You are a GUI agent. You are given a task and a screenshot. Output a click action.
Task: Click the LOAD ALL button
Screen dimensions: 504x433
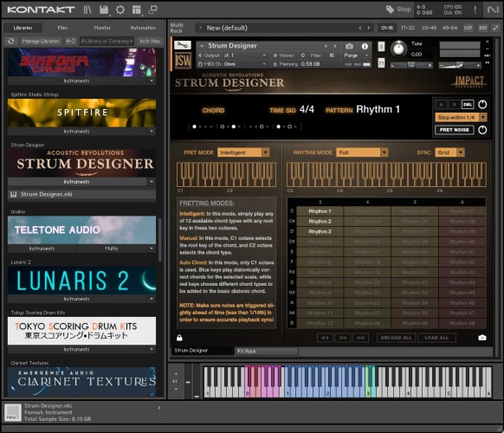click(436, 338)
